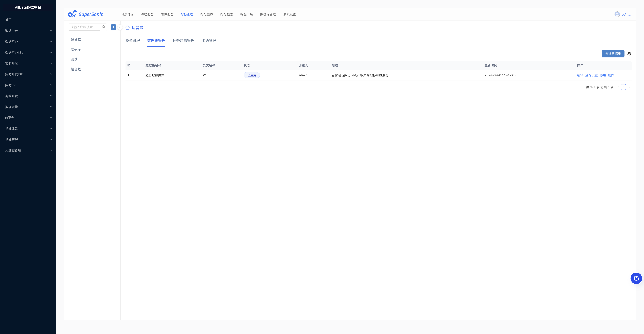Open the 标签市场 top menu

coord(246,14)
